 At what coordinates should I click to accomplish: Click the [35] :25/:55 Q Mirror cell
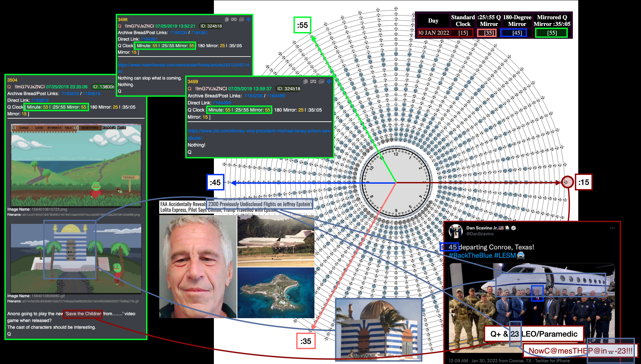click(x=489, y=33)
